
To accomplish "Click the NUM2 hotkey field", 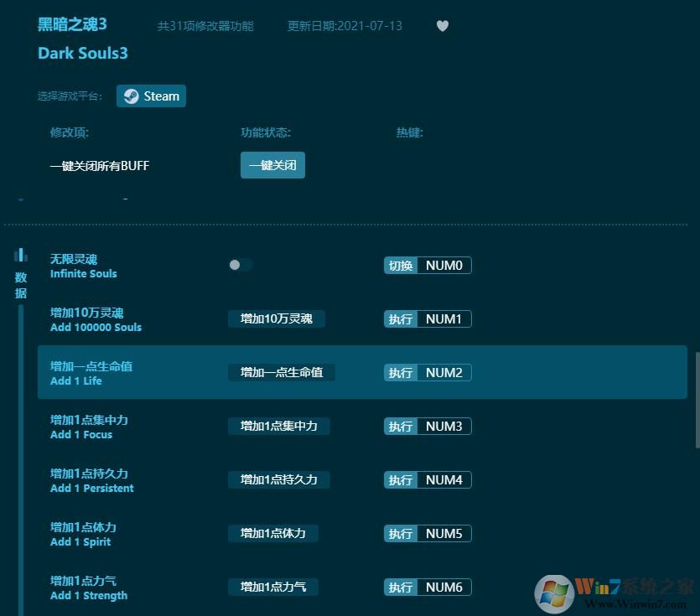I will coord(443,372).
